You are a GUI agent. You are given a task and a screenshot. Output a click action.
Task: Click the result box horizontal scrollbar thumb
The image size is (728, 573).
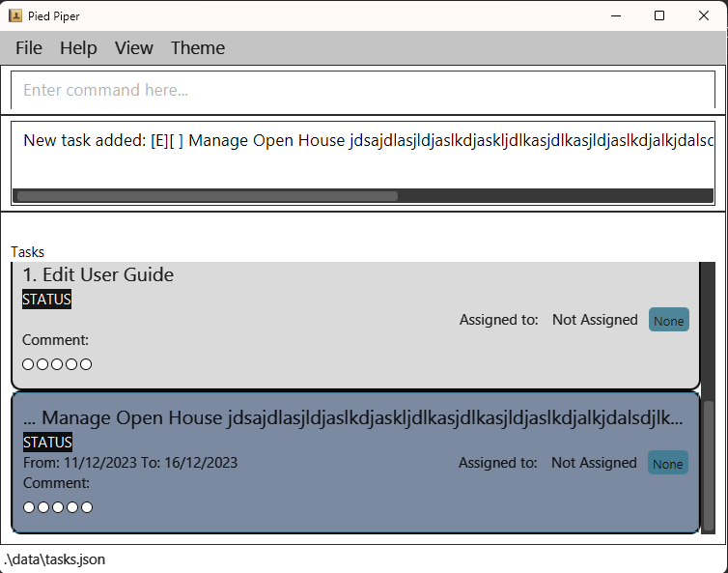[207, 196]
